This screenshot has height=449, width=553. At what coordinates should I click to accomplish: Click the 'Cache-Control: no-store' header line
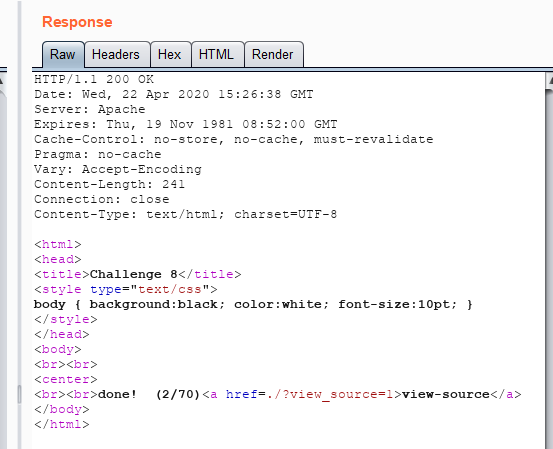tap(233, 139)
